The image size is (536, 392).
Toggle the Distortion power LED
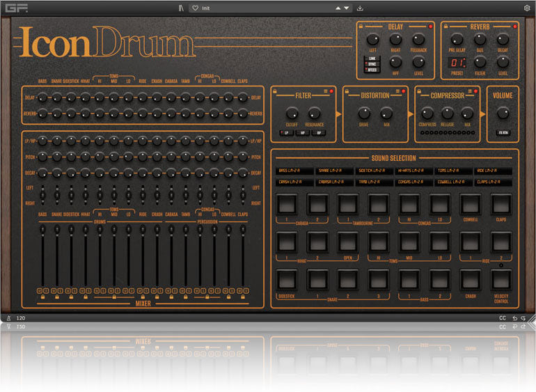(403, 91)
